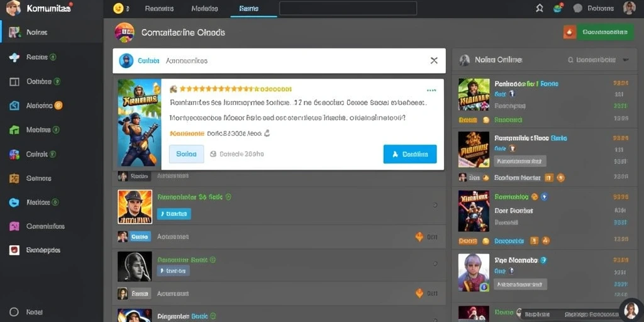
Task: Click the blue tag button under the officer-avatar row
Action: point(174,214)
